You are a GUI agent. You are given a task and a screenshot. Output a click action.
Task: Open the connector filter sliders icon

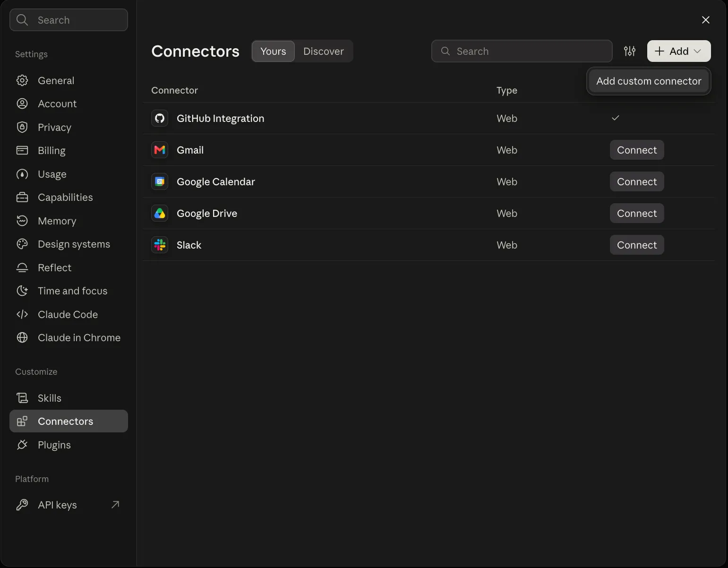point(630,51)
